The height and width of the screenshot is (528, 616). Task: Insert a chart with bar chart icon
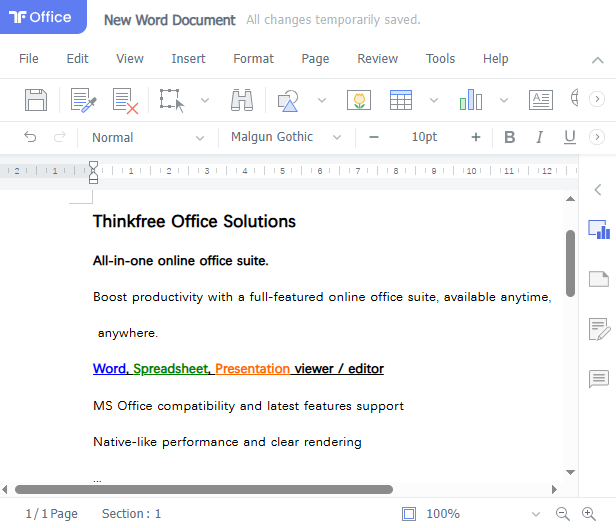point(471,99)
